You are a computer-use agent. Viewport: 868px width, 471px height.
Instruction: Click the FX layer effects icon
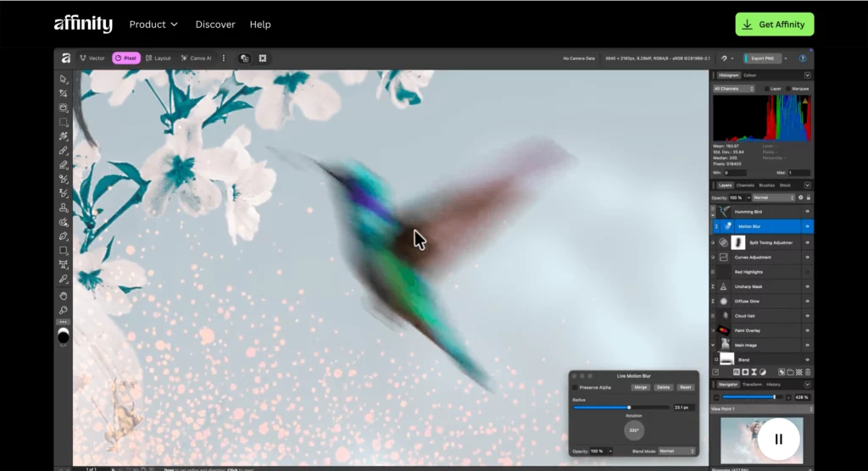click(x=737, y=372)
